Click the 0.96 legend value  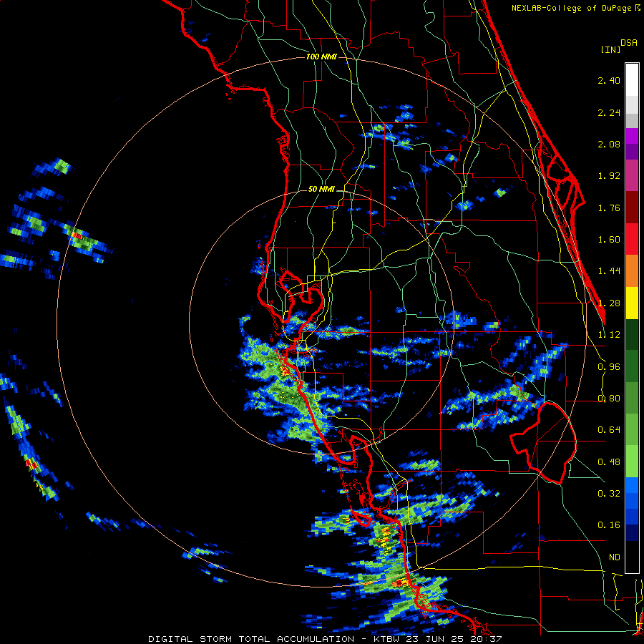tap(609, 367)
